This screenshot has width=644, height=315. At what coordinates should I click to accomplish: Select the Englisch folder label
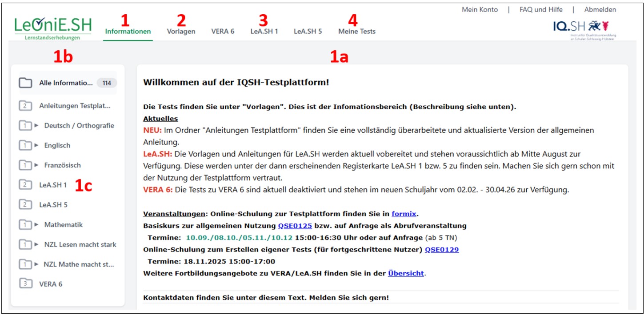pos(57,145)
